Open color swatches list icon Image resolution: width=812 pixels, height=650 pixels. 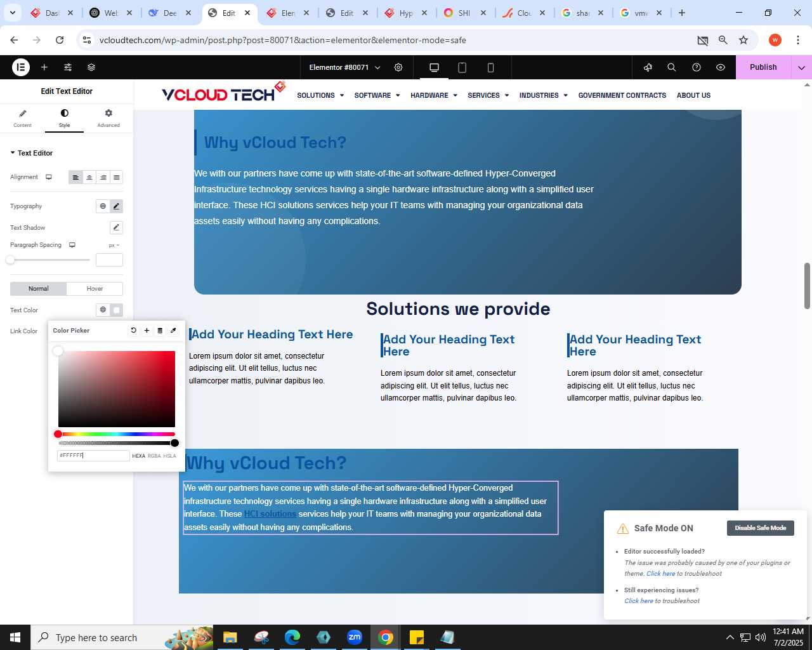point(160,330)
